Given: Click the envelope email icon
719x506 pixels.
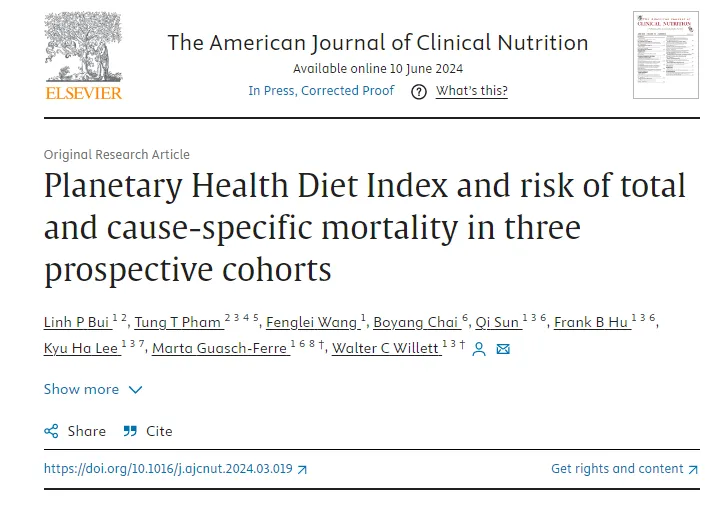Looking at the screenshot, I should [503, 349].
